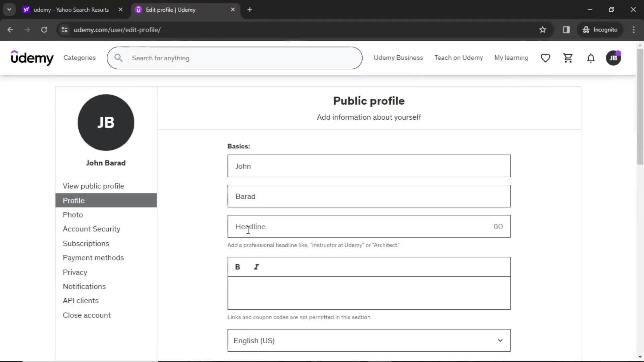The width and height of the screenshot is (644, 362).
Task: Click the user profile avatar icon
Action: [x=613, y=58]
